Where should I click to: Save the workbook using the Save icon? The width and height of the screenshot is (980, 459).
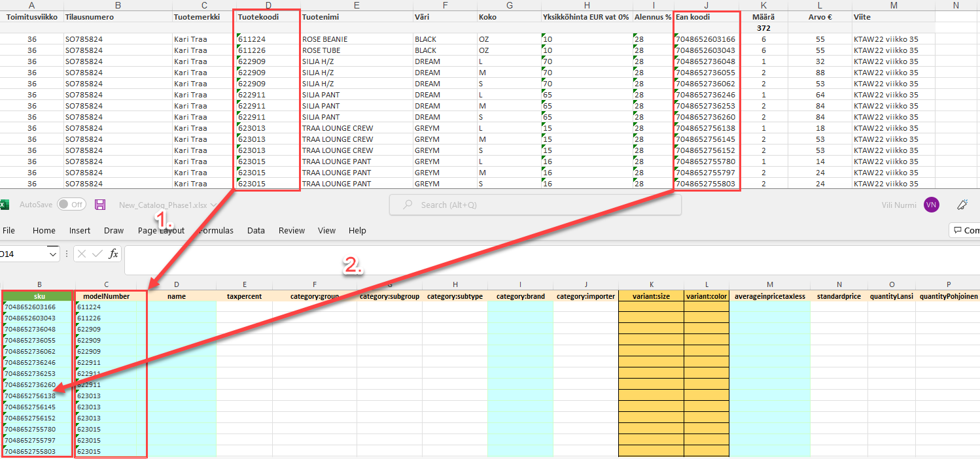(x=99, y=204)
